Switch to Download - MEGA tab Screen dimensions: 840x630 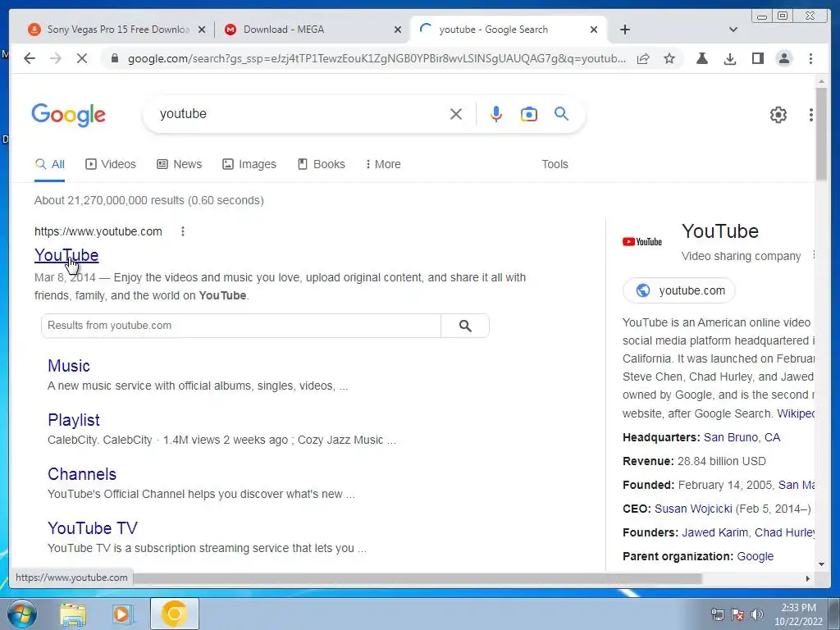[311, 30]
